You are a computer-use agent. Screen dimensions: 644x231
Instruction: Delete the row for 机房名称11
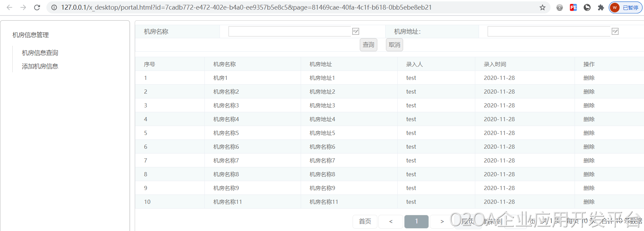589,202
